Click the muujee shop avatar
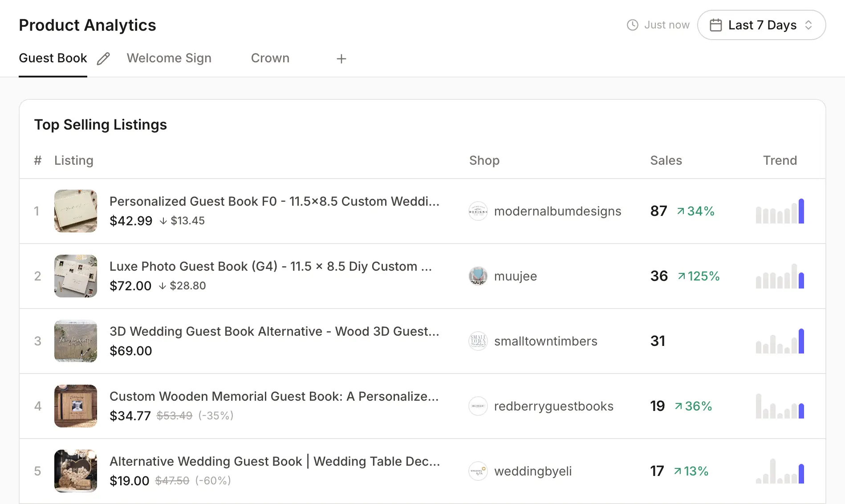Screen dimensions: 845x504 pos(478,276)
